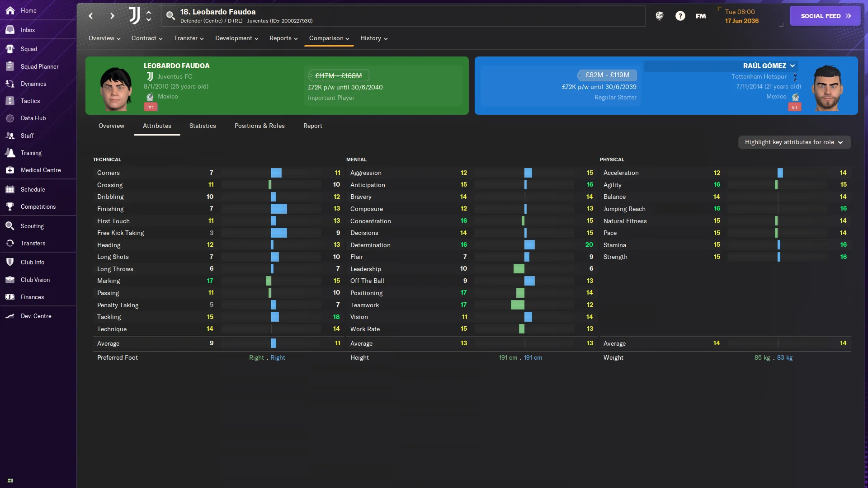Toggle Gómez's £82M - £119M value tag
Image resolution: width=868 pixels, height=488 pixels.
coord(607,75)
